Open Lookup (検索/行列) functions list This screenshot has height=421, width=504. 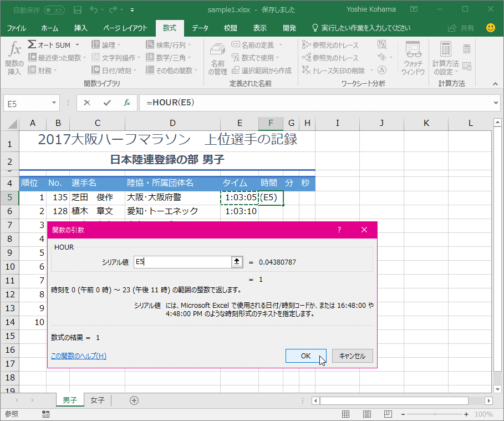tap(169, 45)
